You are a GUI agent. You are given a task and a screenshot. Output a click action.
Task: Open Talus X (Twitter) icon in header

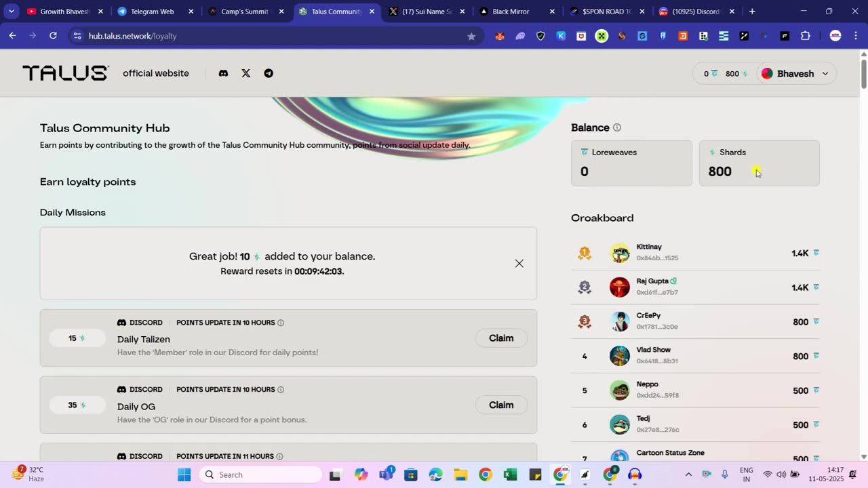click(x=246, y=73)
